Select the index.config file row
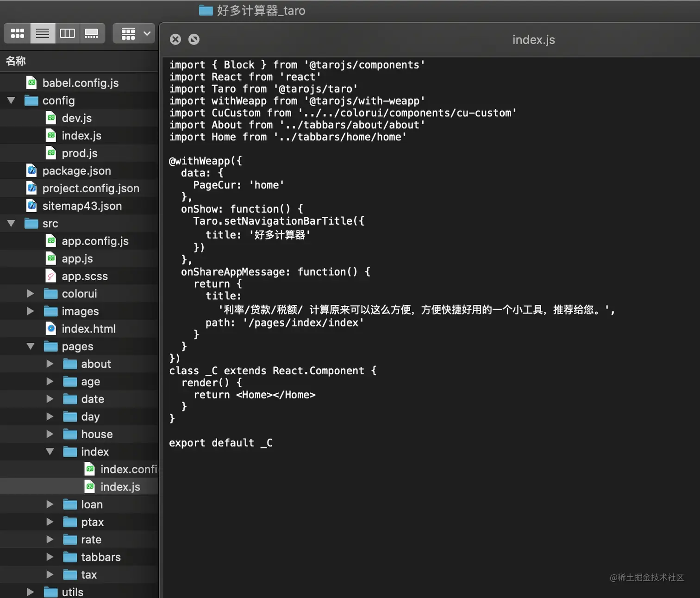Viewport: 700px width, 598px height. [x=79, y=469]
